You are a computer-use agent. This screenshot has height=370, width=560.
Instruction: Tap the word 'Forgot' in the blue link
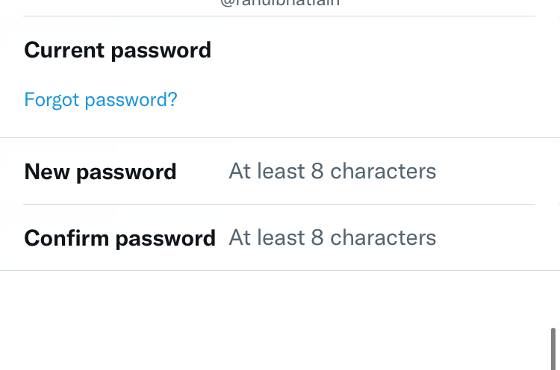[51, 100]
